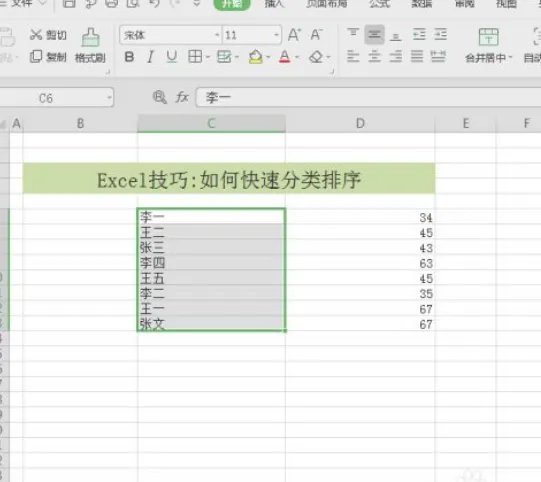
Task: Expand the cell style icon's dropdown arrow
Action: [x=237, y=57]
